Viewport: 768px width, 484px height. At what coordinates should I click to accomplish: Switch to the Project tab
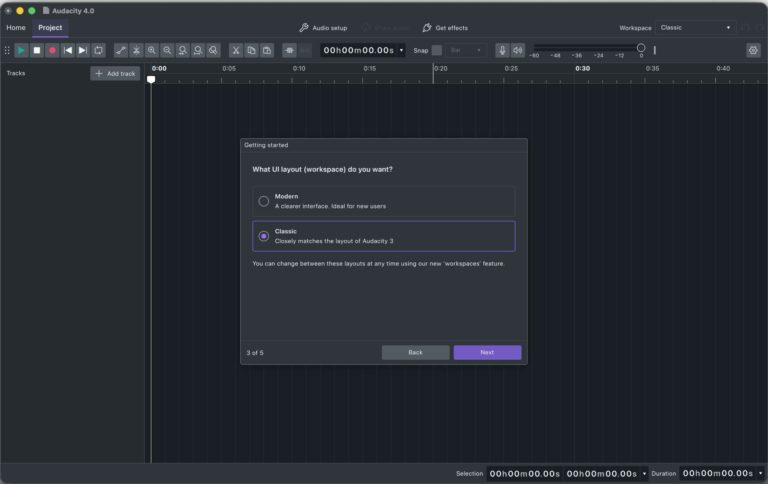[50, 28]
